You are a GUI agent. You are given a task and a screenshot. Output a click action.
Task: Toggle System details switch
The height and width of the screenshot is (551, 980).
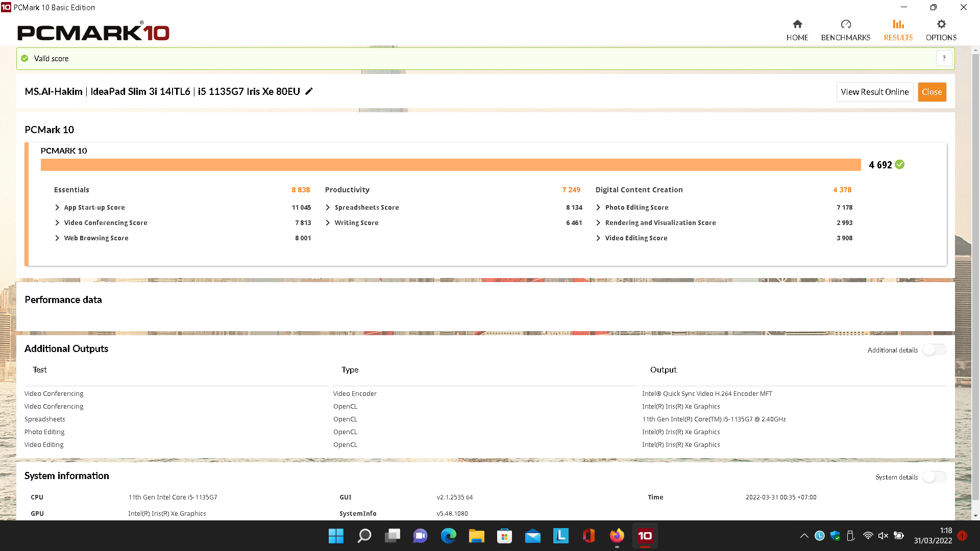pyautogui.click(x=935, y=477)
